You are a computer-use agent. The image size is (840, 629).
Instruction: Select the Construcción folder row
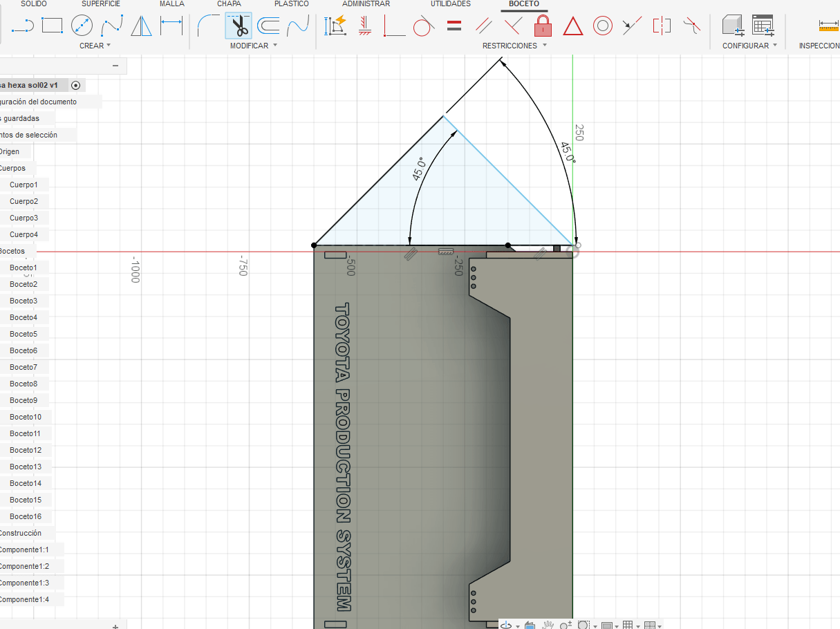point(20,533)
